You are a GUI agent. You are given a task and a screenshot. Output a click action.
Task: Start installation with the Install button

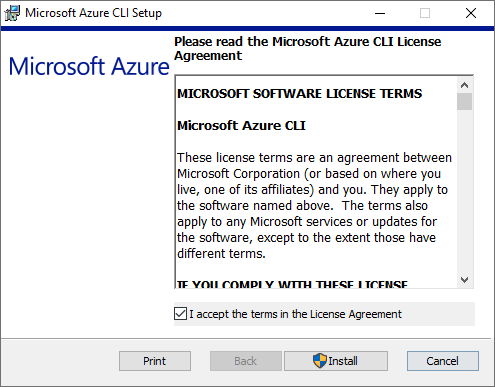tap(336, 361)
